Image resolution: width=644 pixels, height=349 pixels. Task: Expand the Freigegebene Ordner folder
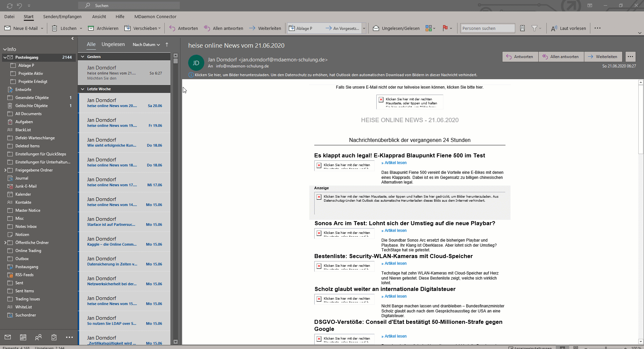pos(5,170)
